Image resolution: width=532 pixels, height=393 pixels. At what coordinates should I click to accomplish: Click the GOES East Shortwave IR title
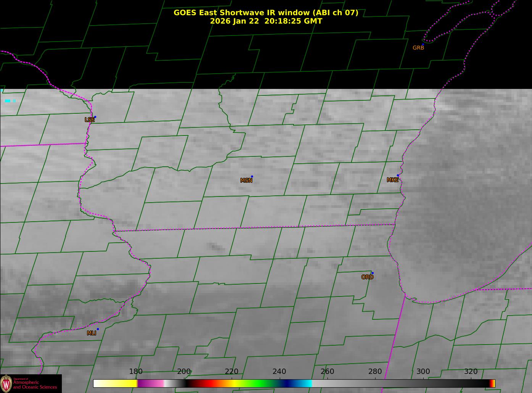(266, 13)
